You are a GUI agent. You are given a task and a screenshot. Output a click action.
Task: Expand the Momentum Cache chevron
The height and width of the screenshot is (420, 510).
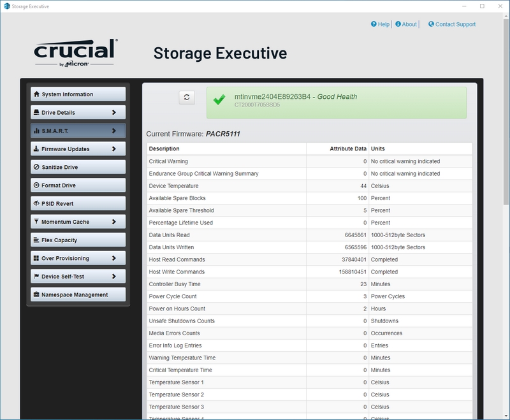point(114,221)
